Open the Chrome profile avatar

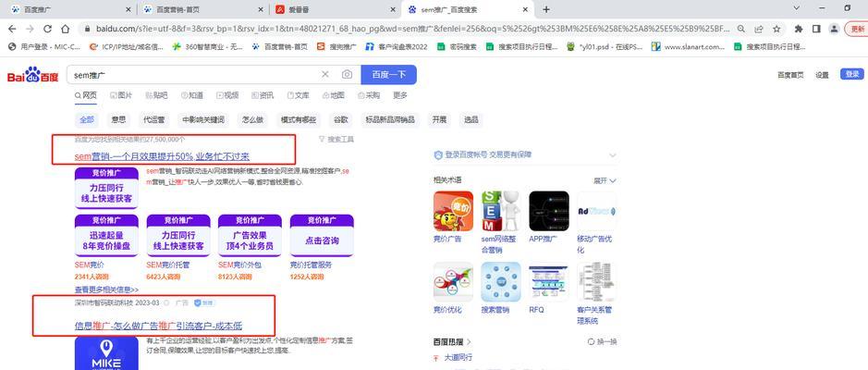point(834,29)
